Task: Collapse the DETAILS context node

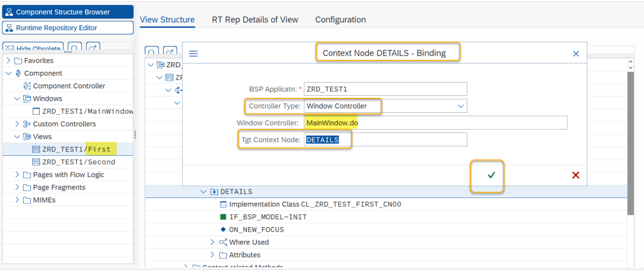Action: [203, 191]
